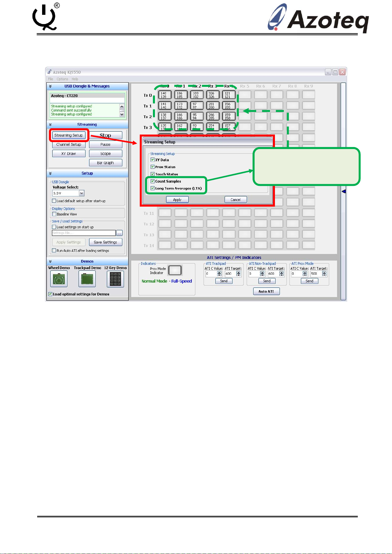392x554 pixels.
Task: Click the Streaming Setup button
Action: tap(69, 135)
